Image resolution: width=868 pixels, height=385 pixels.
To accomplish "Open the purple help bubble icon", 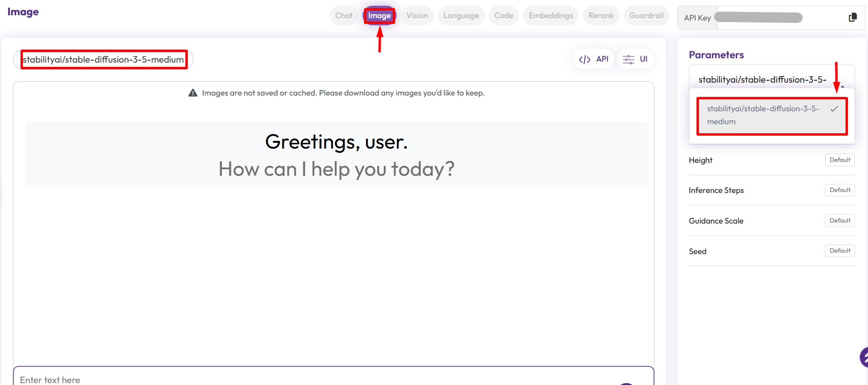I will 864,357.
